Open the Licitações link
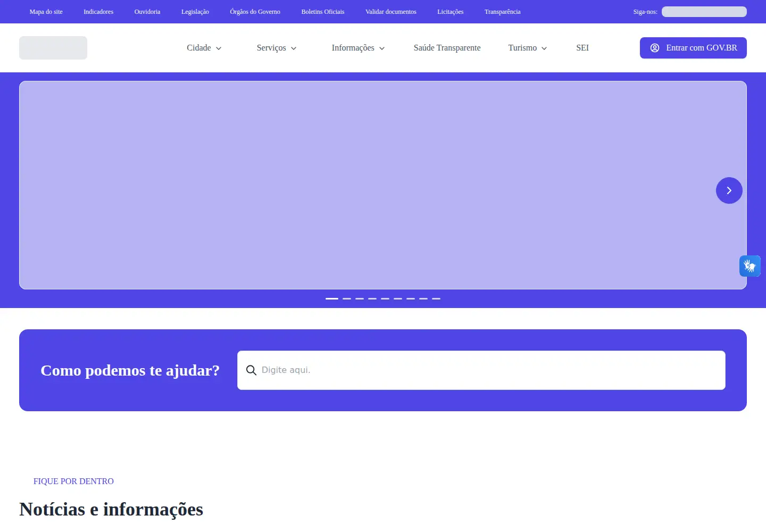 pos(451,12)
